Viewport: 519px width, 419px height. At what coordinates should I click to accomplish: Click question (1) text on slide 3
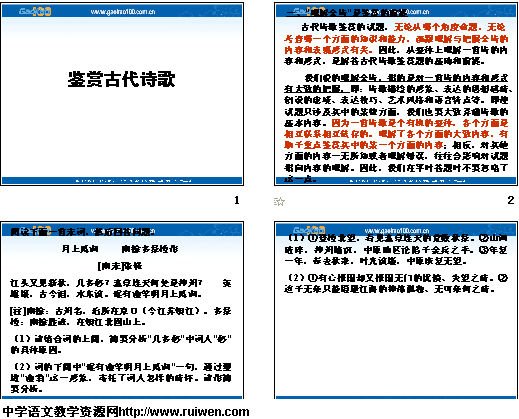coord(121,344)
